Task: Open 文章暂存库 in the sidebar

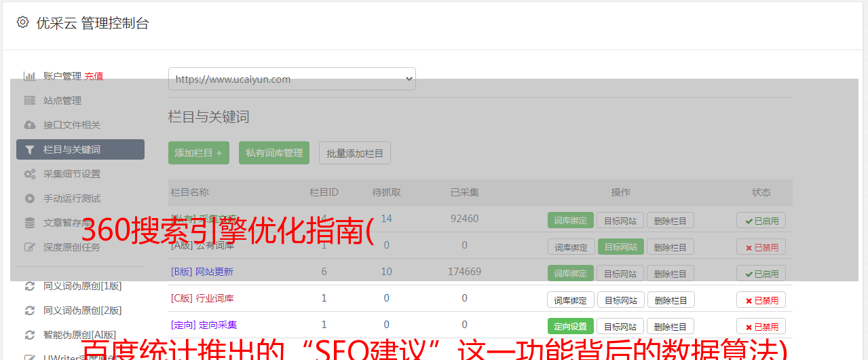Action: pos(67,223)
